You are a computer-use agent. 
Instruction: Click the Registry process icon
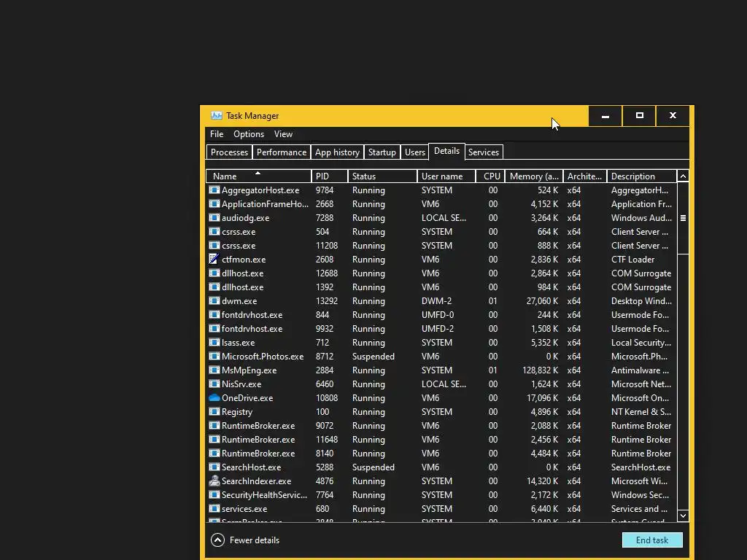click(214, 411)
